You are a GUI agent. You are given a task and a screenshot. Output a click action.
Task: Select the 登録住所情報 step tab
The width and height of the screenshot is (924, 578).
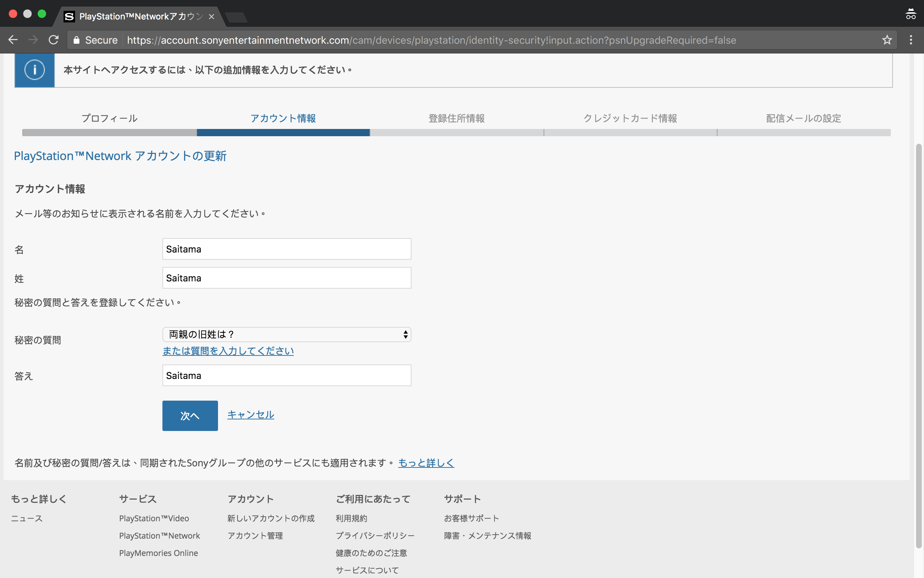pyautogui.click(x=457, y=118)
